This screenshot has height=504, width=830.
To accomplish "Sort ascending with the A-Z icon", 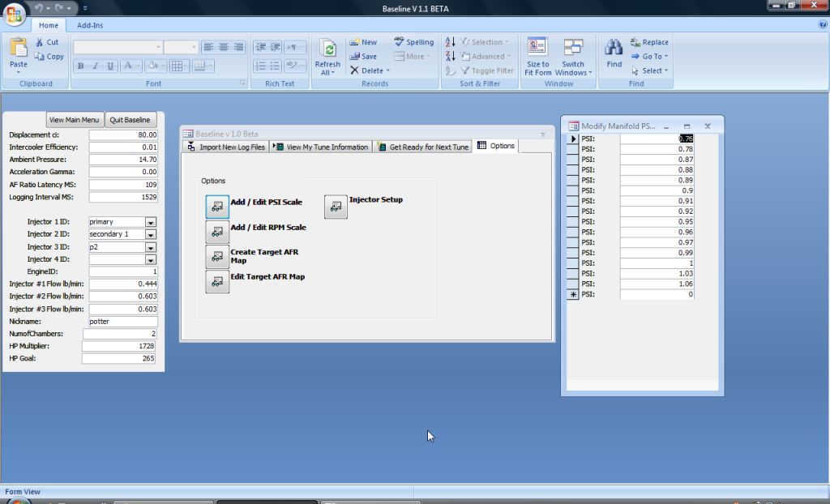I will click(x=451, y=42).
